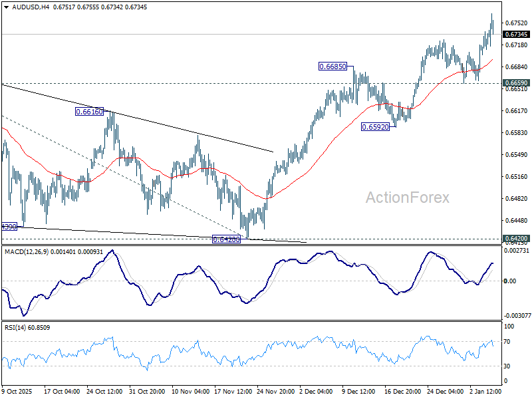This screenshot has width=532, height=399.
Task: Click the 0.66840 price axis value
Action: (x=517, y=67)
